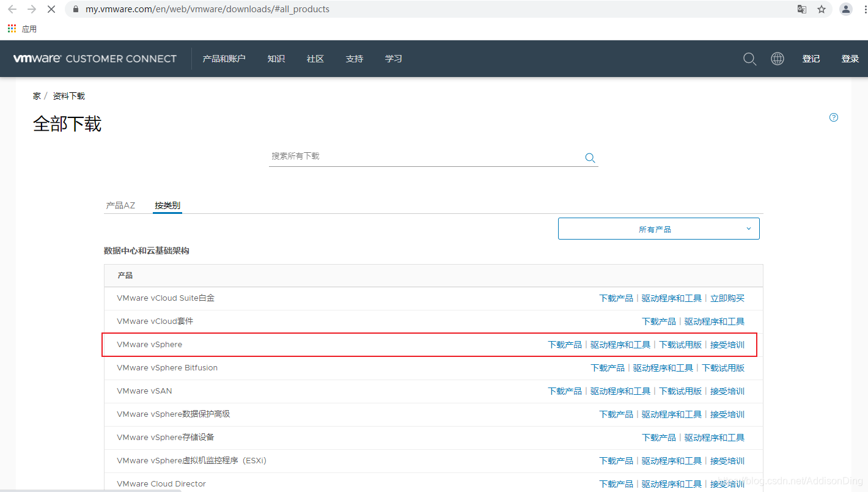Bookmark this page with the star icon
The width and height of the screenshot is (868, 492).
click(x=822, y=9)
